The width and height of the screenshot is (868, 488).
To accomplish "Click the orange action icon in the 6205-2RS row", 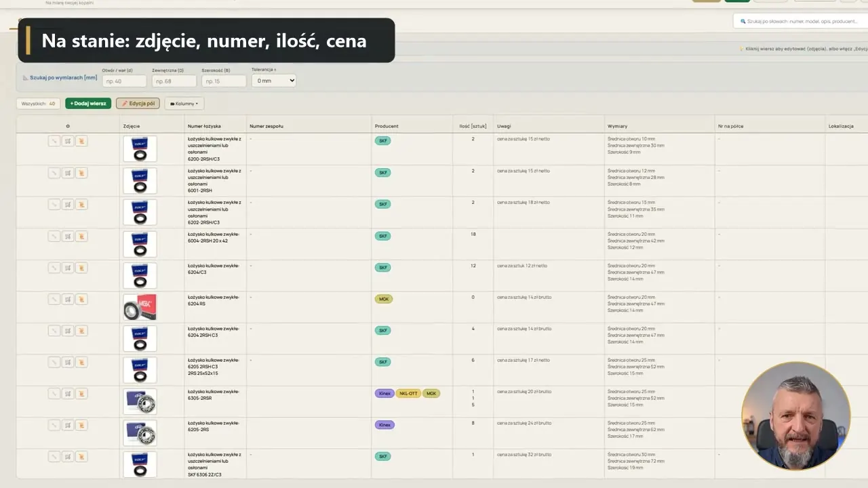I will pyautogui.click(x=81, y=425).
